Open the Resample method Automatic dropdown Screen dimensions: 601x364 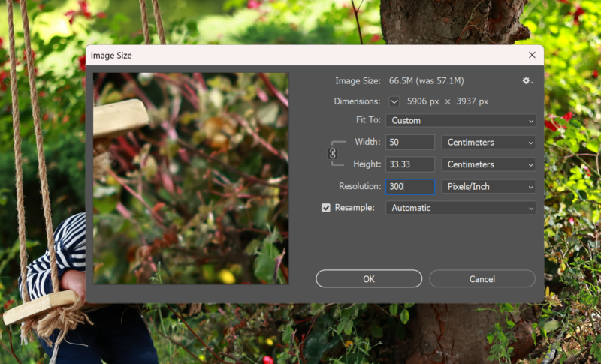pos(461,208)
